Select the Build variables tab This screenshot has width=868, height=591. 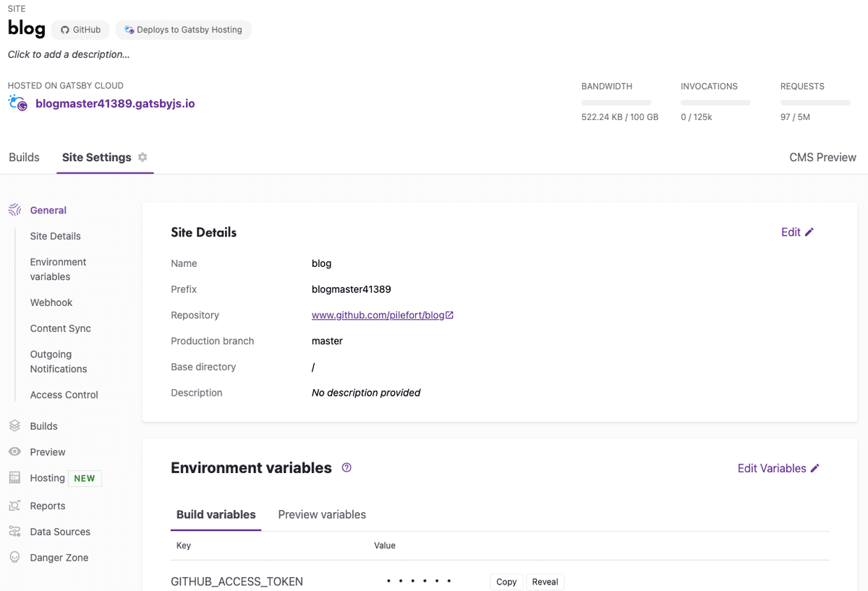(x=216, y=514)
